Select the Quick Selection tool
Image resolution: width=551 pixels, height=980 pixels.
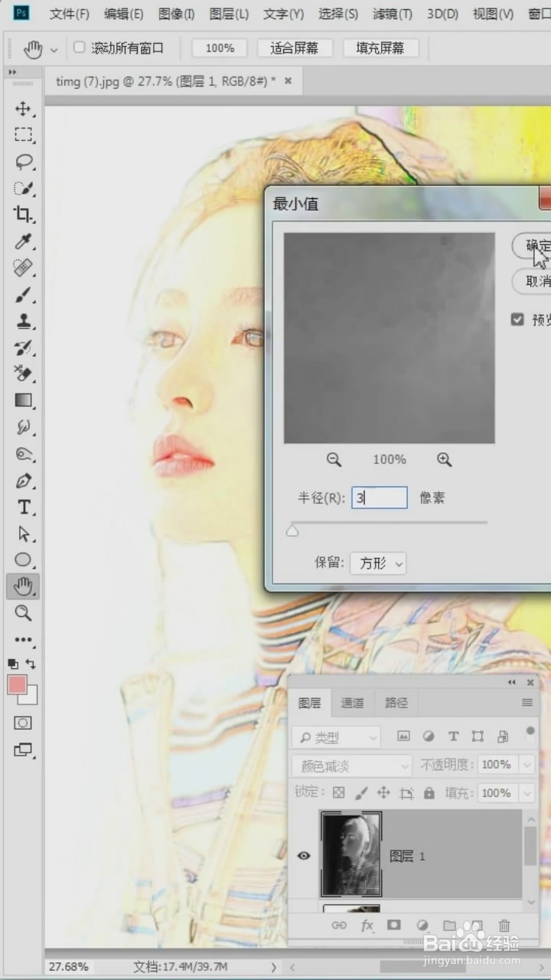tap(23, 188)
